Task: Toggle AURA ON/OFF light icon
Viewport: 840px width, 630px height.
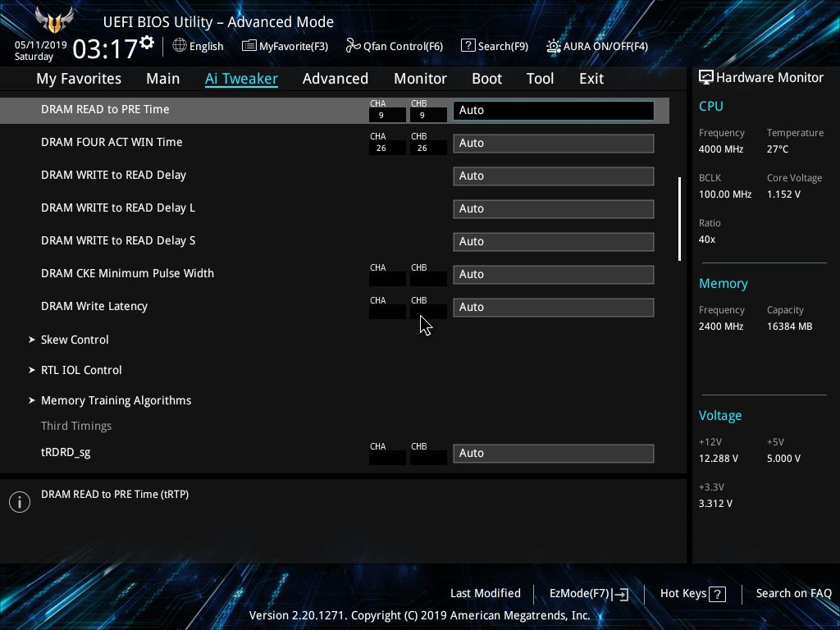Action: pos(554,46)
